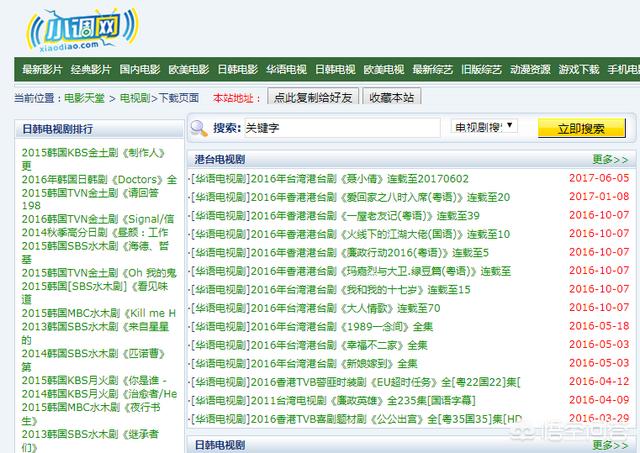640x453 pixels.
Task: Click the 日韩电视剧排行 sidebar heading
Action: tap(58, 129)
